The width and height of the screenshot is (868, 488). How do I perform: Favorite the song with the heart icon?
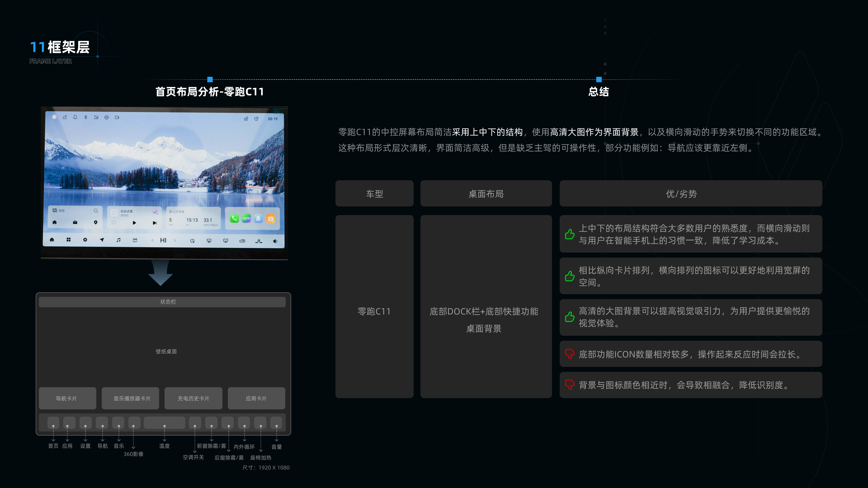114,223
